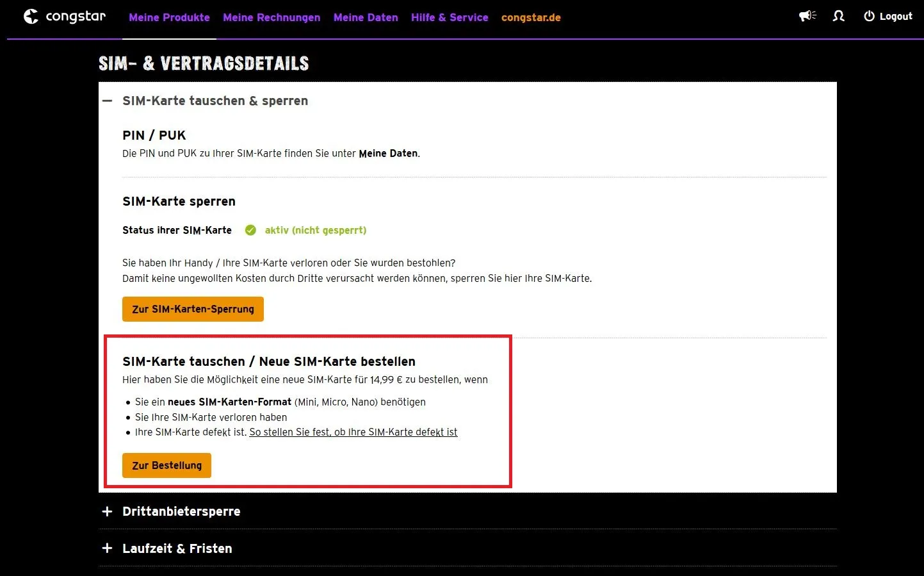Viewport: 924px width, 576px height.
Task: Open the megaphone announcements icon
Action: 807,16
